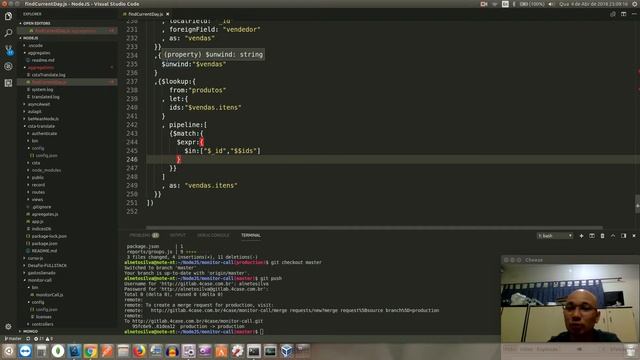Open the Explorer view in activity bar
The width and height of the screenshot is (640, 360).
8,16
